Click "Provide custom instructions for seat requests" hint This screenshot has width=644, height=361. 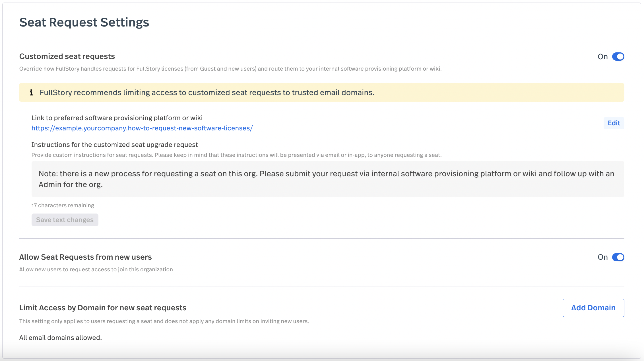point(236,155)
